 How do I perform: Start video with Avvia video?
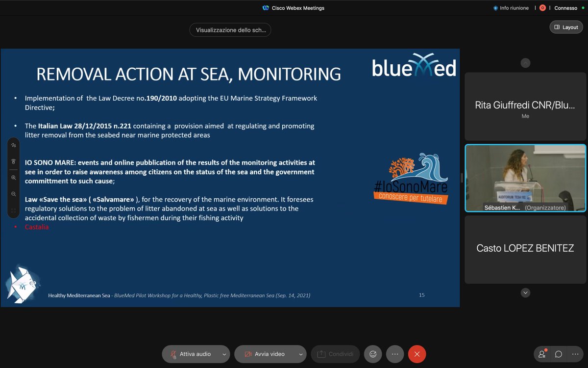(267, 354)
